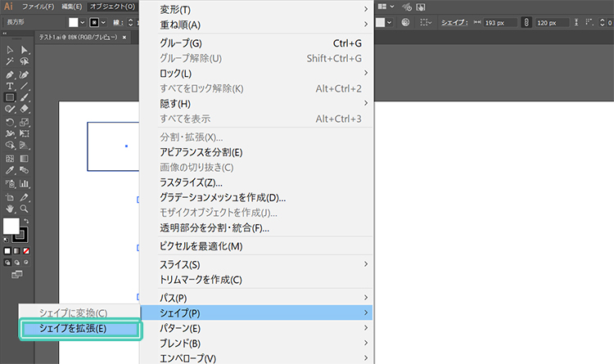The image size is (614, 364).
Task: Choose ラスタライズ(Z)... menu entry
Action: pyautogui.click(x=256, y=182)
